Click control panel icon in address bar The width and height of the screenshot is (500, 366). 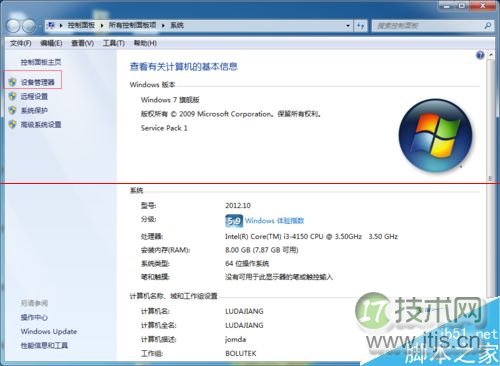click(51, 25)
